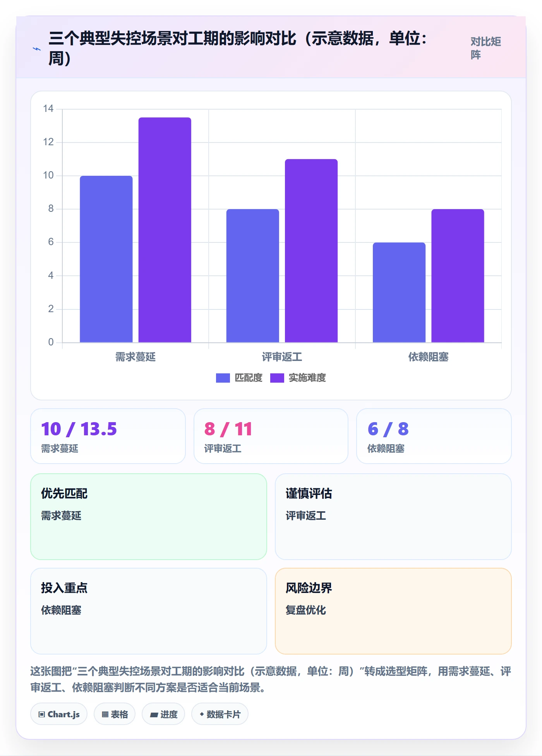
Task: Open the 10 / 13.5 需求蔓延 data card
Action: point(108,436)
